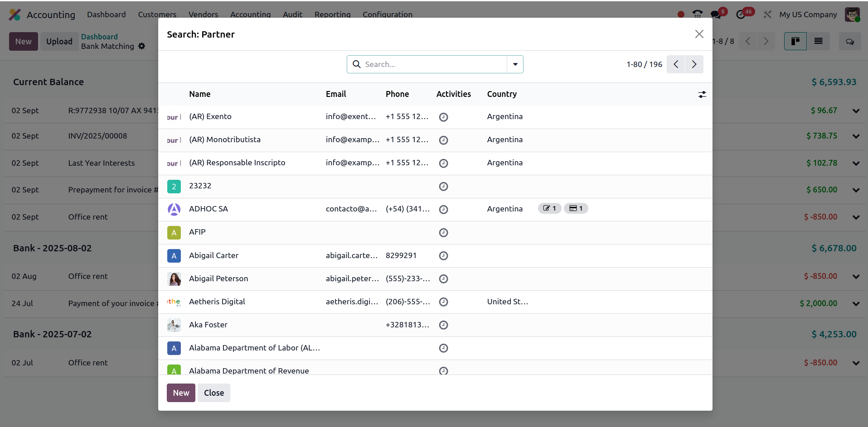The width and height of the screenshot is (868, 427).
Task: Open the Reporting menu
Action: (332, 14)
